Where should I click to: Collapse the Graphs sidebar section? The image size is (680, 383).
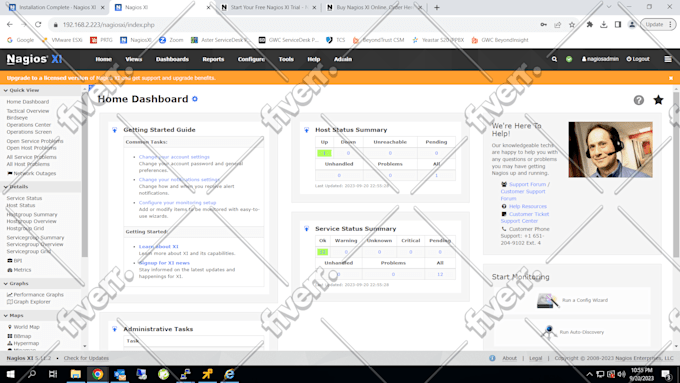coord(16,283)
